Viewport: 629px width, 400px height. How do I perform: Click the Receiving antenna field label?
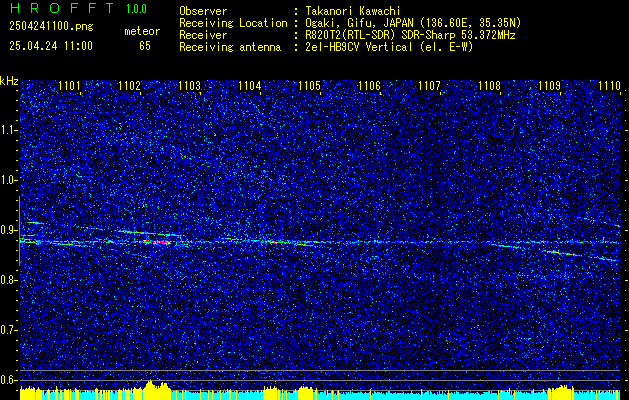click(x=230, y=47)
